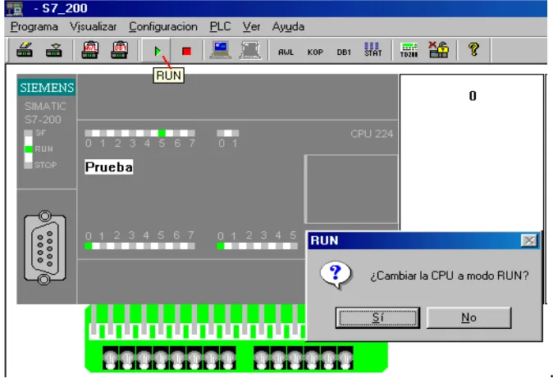Click the yellow question mark help icon

[473, 49]
